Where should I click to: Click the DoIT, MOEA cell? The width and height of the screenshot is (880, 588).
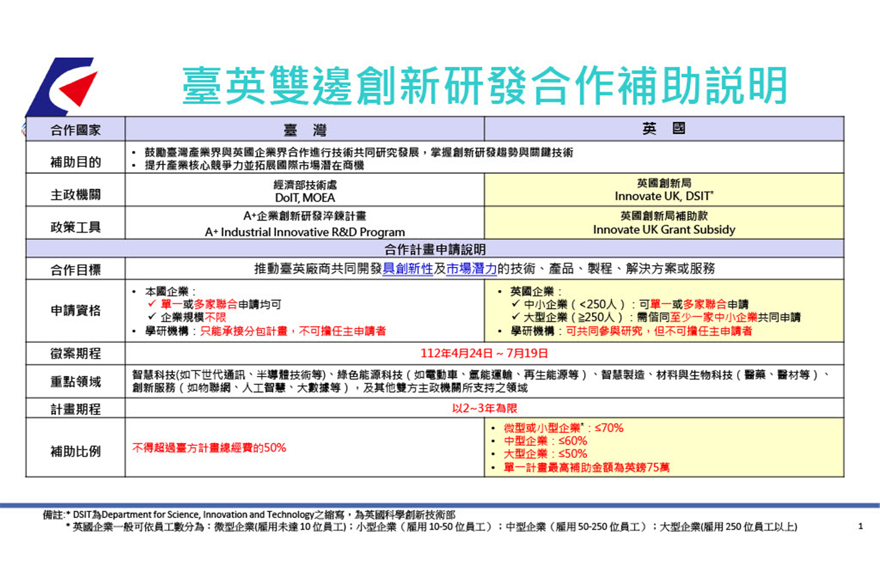[305, 191]
